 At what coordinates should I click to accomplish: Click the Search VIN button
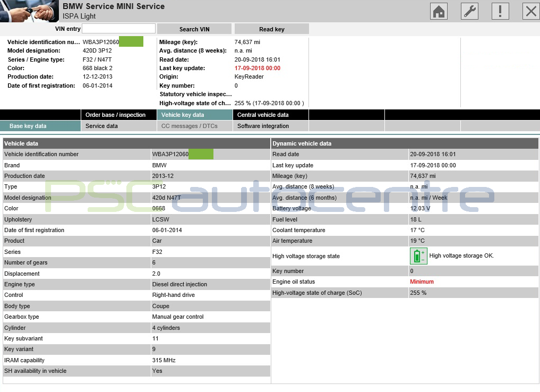[x=193, y=28]
